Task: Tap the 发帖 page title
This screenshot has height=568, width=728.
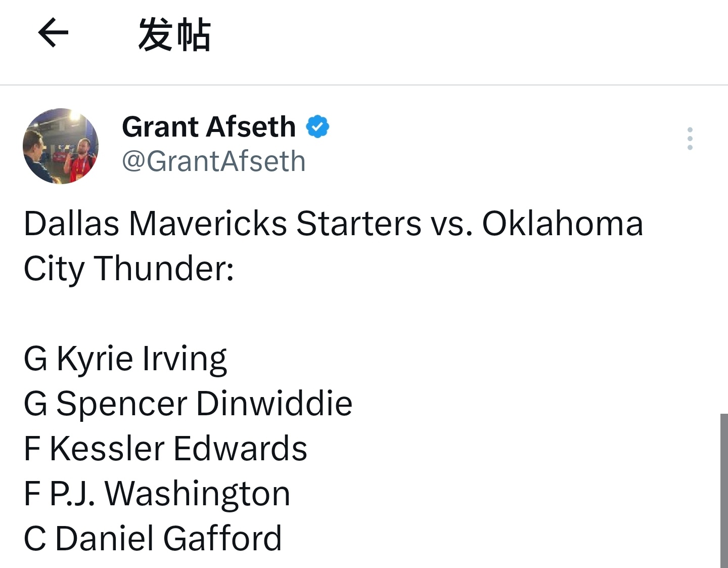Action: click(174, 34)
